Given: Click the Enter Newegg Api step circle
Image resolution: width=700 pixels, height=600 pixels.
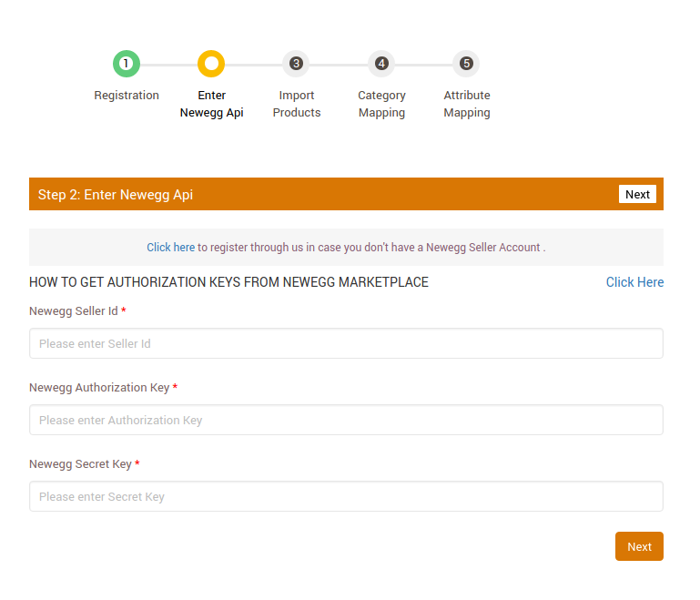Looking at the screenshot, I should tap(211, 64).
